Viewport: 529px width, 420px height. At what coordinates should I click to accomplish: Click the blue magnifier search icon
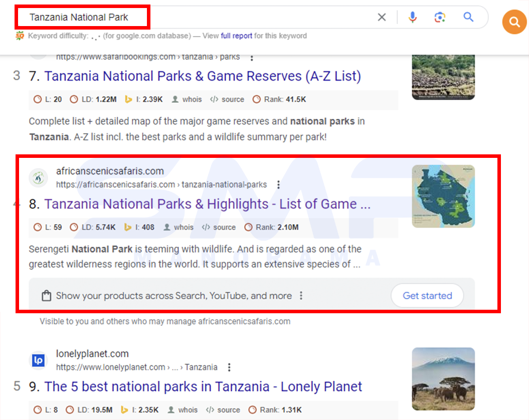click(x=468, y=17)
